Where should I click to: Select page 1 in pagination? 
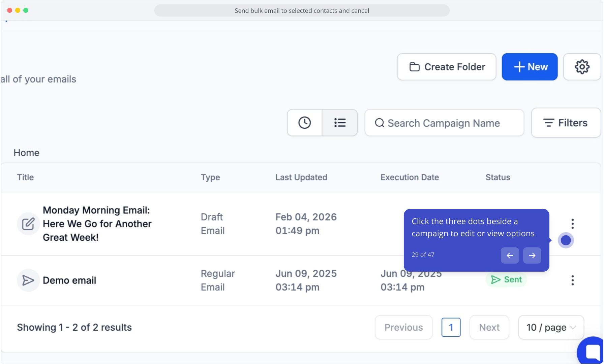tap(451, 327)
